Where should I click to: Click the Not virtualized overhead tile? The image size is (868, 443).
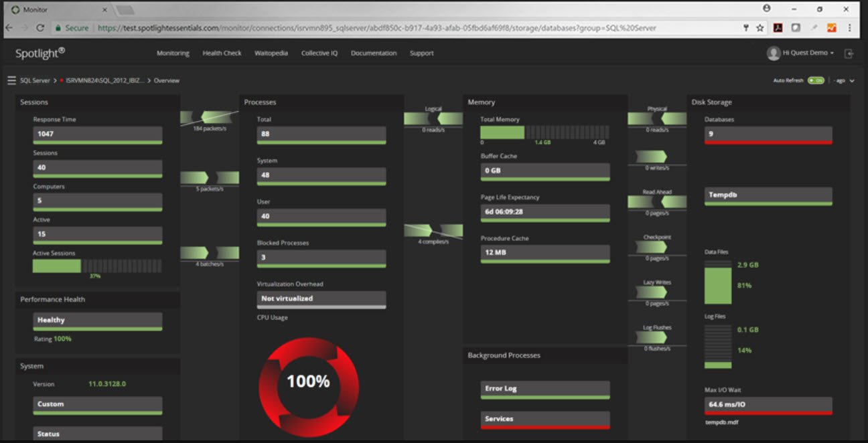[321, 300]
